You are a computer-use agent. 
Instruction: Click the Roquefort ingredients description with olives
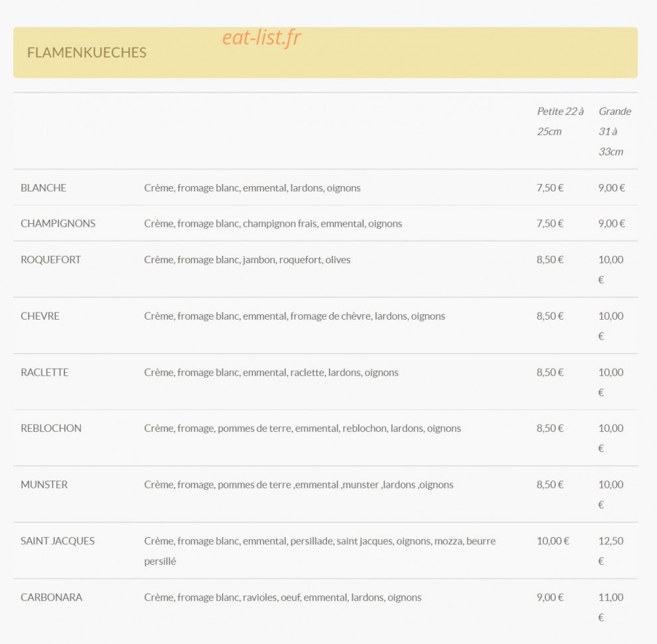247,260
